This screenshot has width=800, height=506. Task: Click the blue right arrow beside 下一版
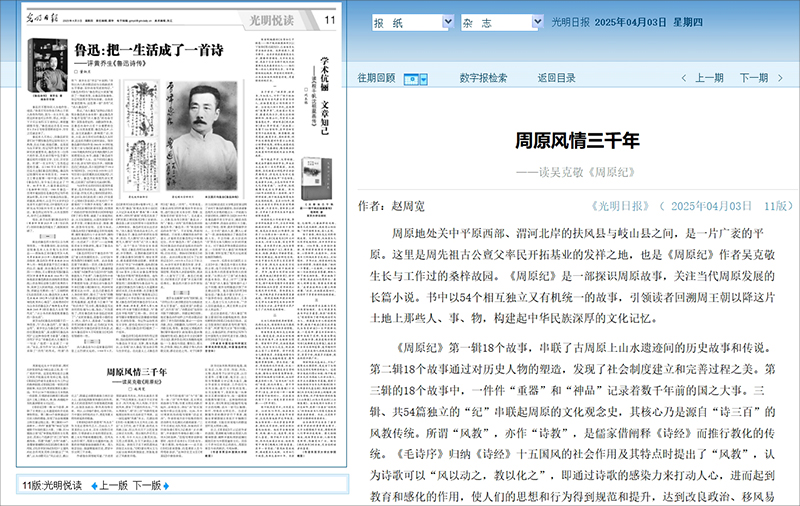(166, 486)
